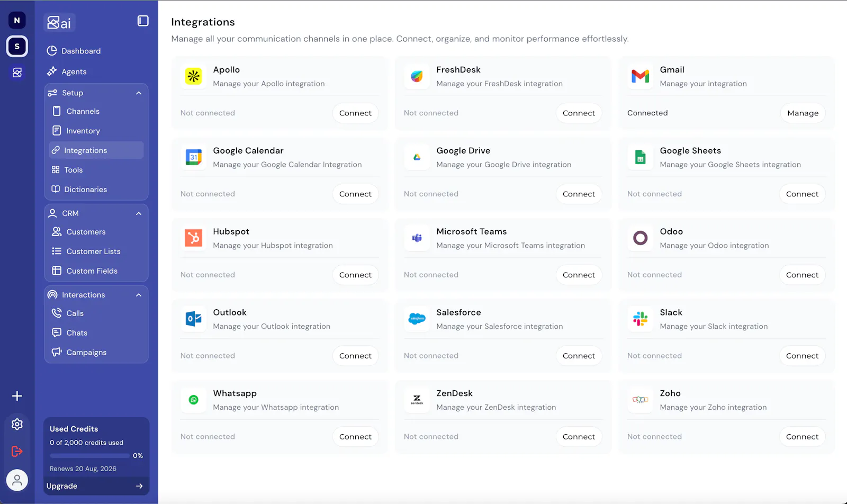Add a workspace with the plus icon
Screen dimensions: 847x504
point(17,396)
